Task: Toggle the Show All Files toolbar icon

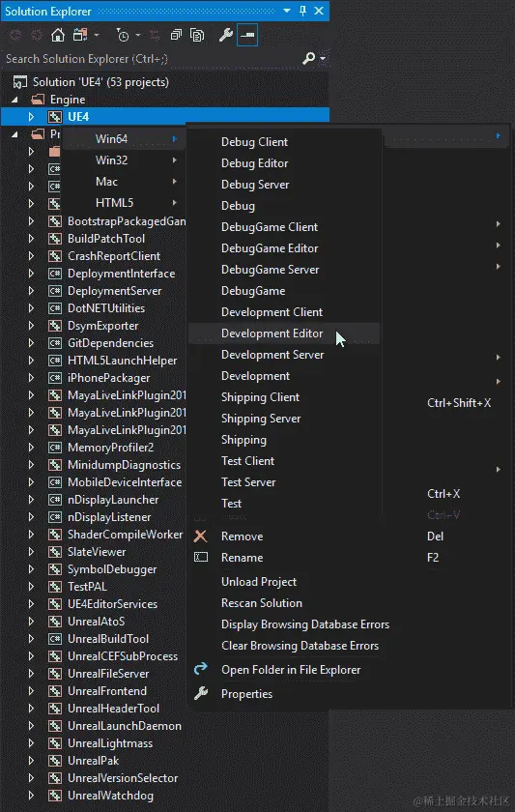Action: click(197, 35)
